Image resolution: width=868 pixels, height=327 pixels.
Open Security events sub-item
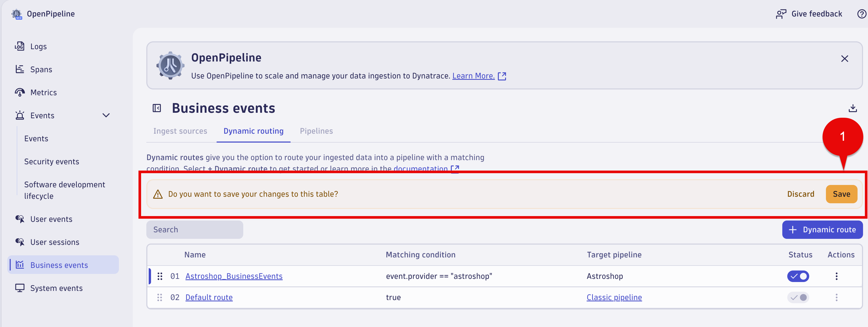point(51,161)
